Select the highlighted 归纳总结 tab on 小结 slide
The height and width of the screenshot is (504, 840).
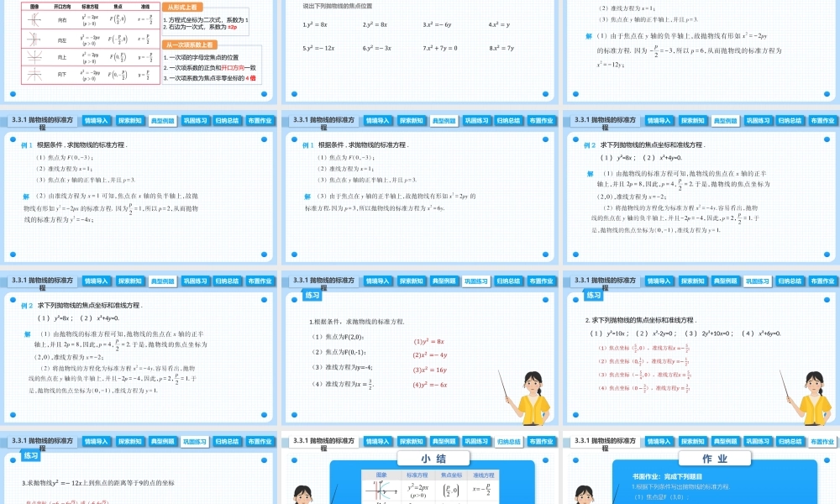pyautogui.click(x=508, y=441)
